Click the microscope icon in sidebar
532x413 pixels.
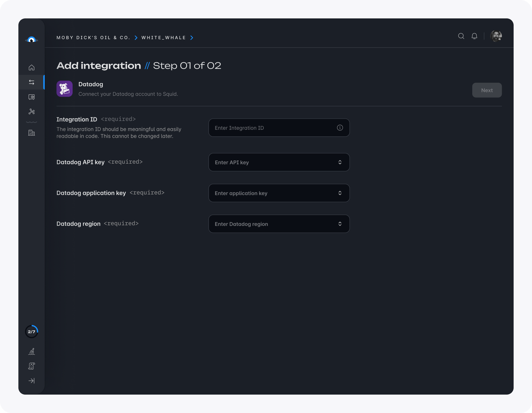[32, 351]
